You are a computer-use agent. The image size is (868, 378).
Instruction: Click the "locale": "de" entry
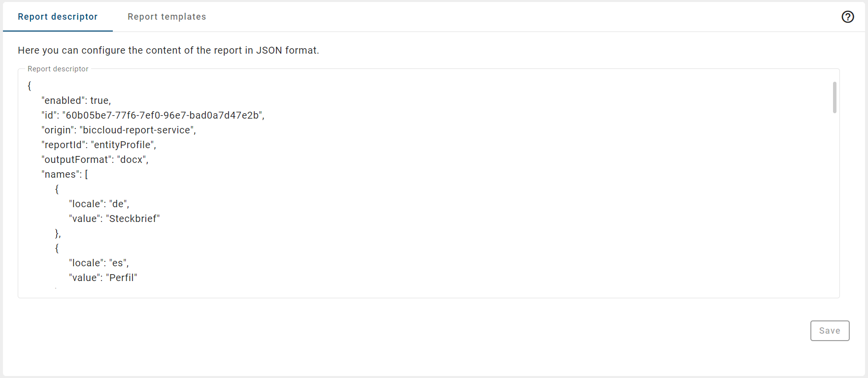(x=98, y=203)
